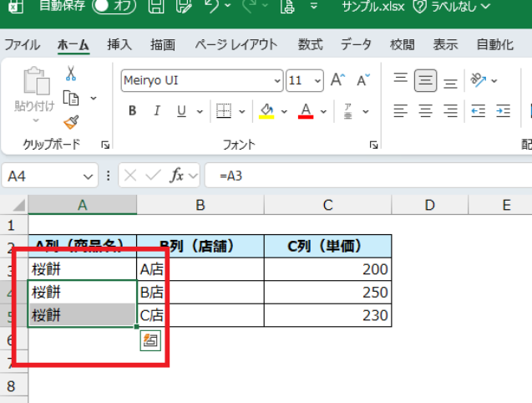Click the Cut scissors icon
Viewport: 532px width, 403px height.
point(71,74)
